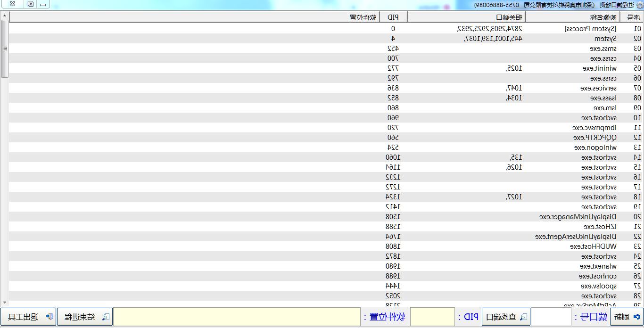Screen dimensions: 644x328
Task: Sort by the 相关端口 column header
Action: tap(466, 17)
